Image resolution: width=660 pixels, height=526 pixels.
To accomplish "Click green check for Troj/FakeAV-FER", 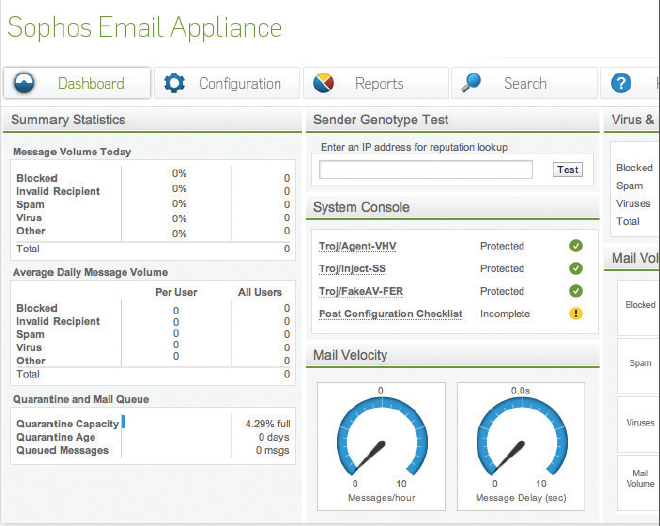I will pyautogui.click(x=576, y=291).
